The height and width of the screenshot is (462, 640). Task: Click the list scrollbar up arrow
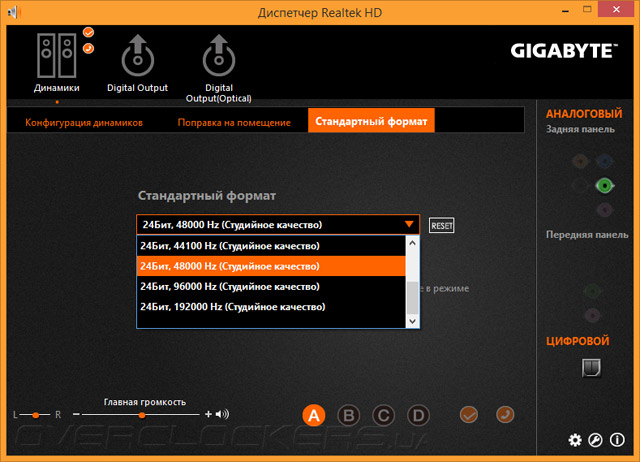(x=413, y=243)
